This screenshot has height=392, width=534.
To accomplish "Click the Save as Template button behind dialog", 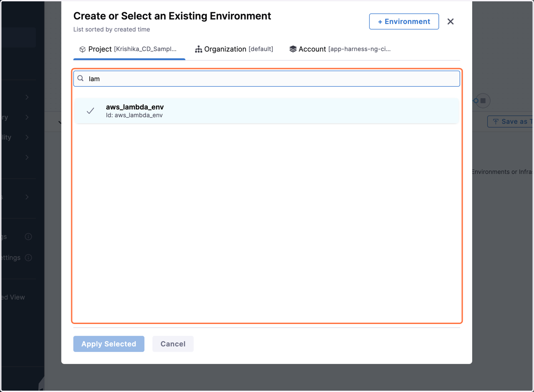I will 510,121.
